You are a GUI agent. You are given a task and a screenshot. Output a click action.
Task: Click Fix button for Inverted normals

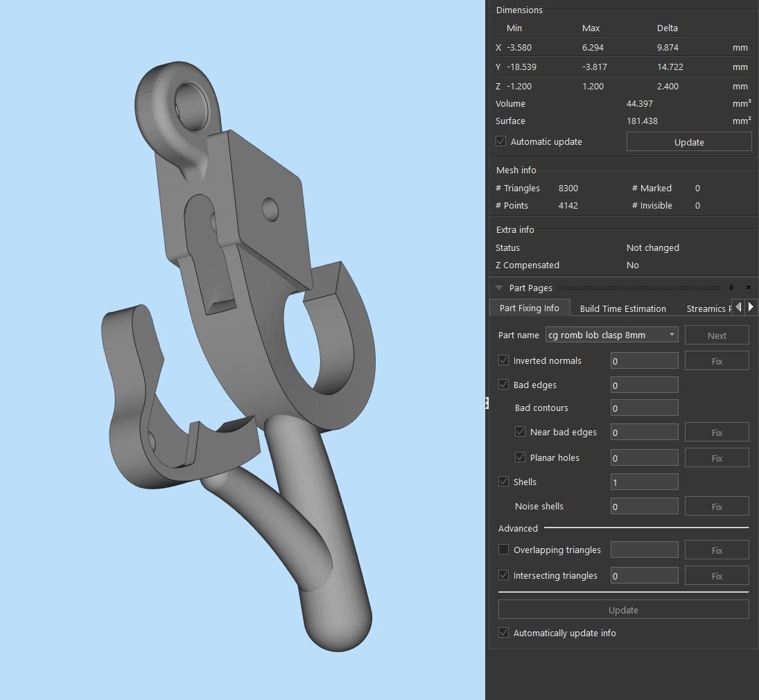pos(717,361)
